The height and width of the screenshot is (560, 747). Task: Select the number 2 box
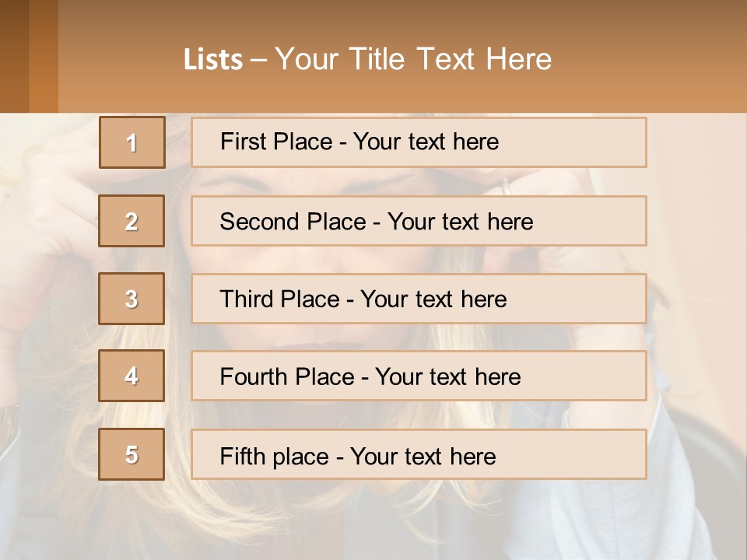click(132, 221)
